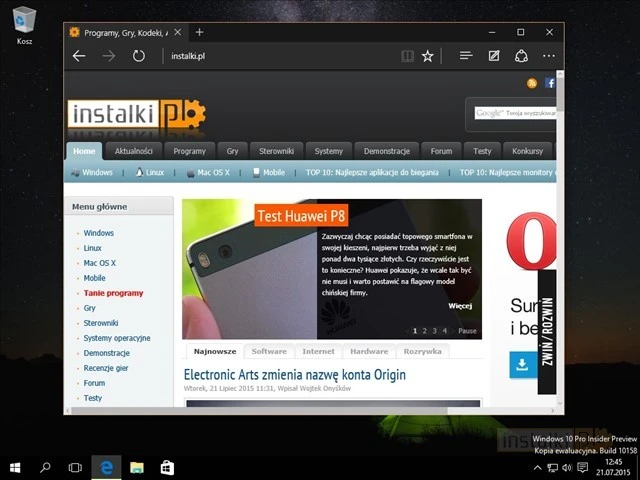Screen dimensions: 640x480
Task: Open the Share icon in Edge toolbar
Action: coord(521,56)
